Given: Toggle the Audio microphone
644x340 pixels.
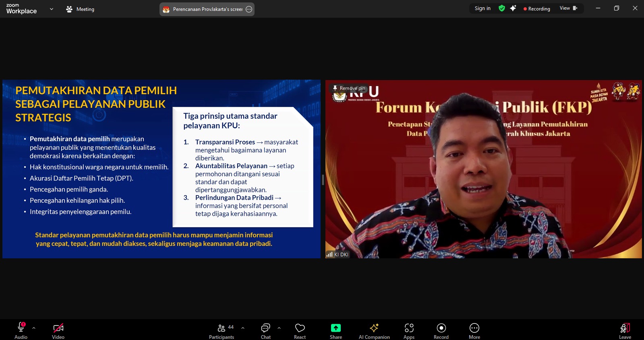Looking at the screenshot, I should click(x=21, y=330).
